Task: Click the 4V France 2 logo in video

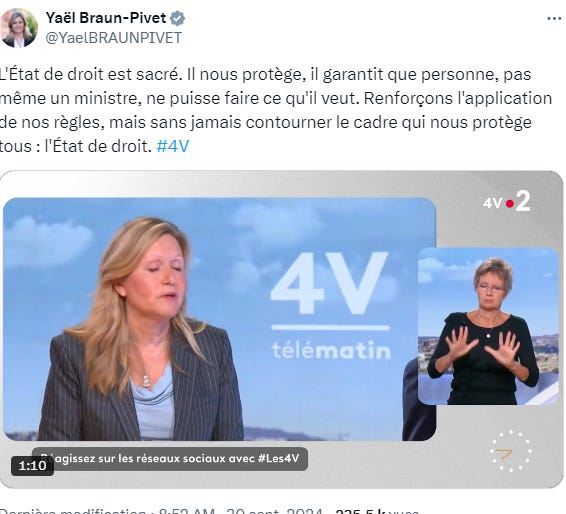Action: coord(507,202)
